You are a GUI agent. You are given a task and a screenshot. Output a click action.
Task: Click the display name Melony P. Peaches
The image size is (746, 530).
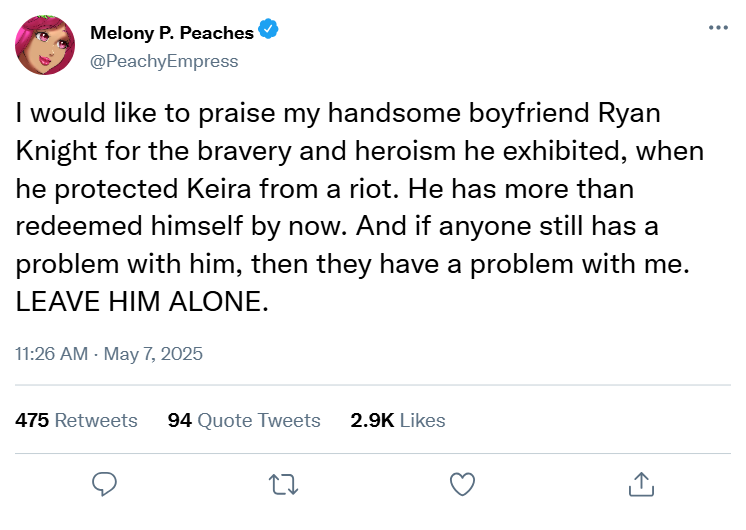tap(172, 33)
